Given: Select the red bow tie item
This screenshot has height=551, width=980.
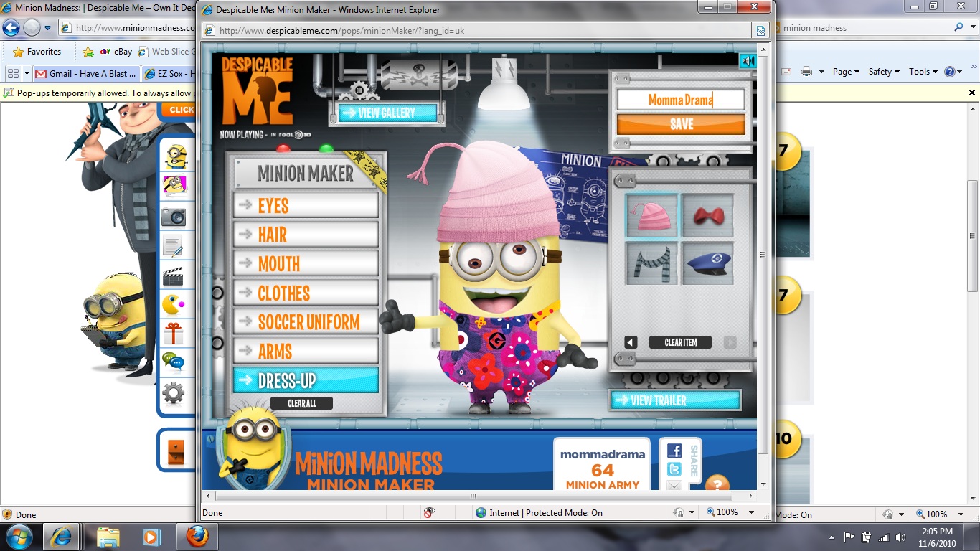Looking at the screenshot, I should 707,215.
